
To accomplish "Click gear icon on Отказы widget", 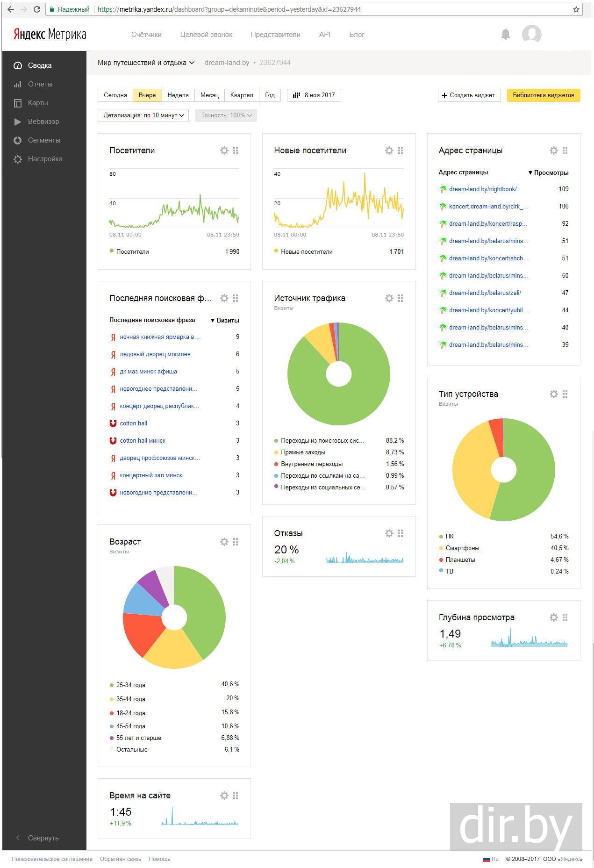I will tap(389, 533).
